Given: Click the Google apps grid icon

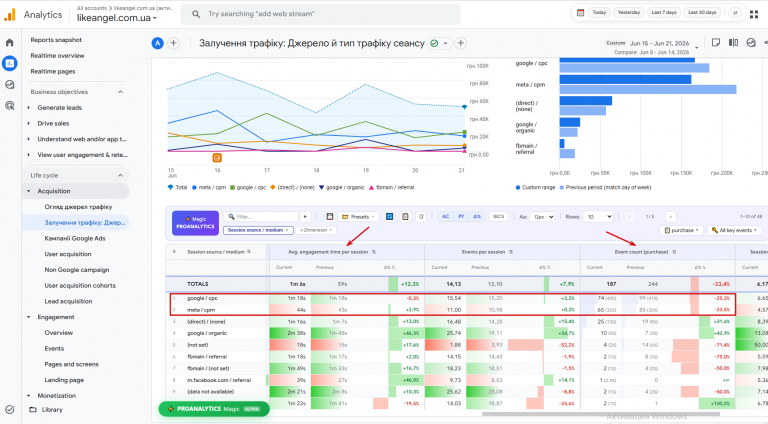Looking at the screenshot, I should pos(754,14).
